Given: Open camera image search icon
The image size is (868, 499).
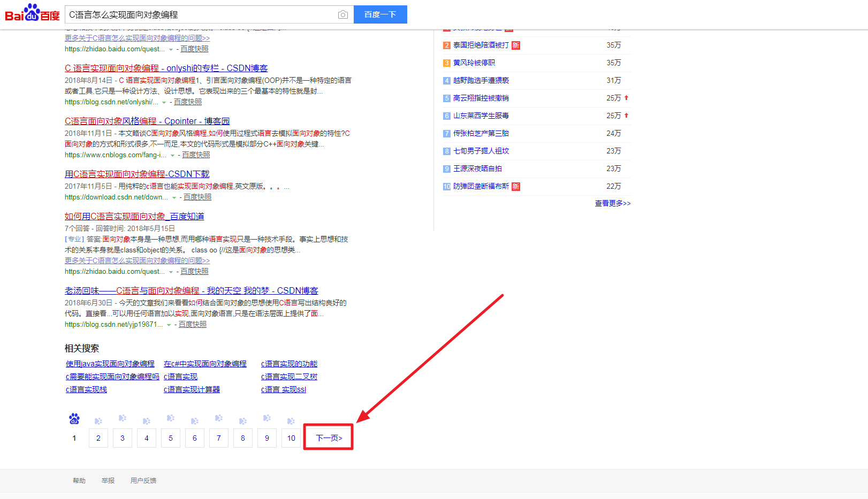Looking at the screenshot, I should (343, 14).
